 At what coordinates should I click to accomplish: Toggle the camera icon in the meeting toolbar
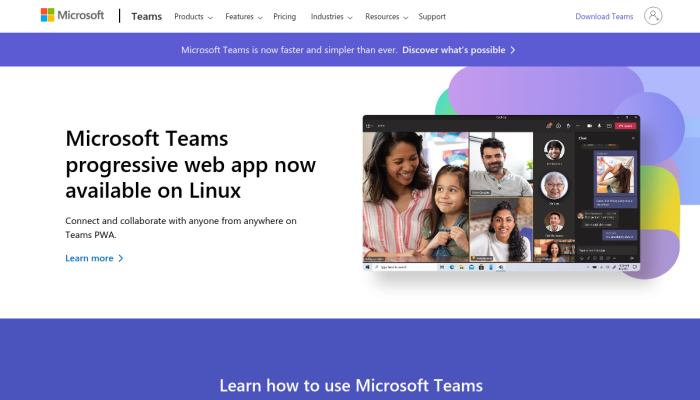click(x=589, y=126)
